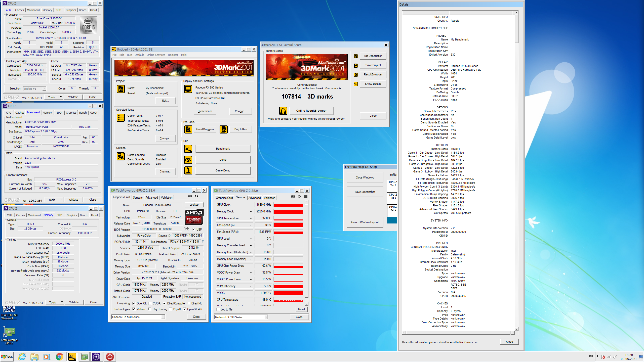Click the Show Details magnifier icon

356,84
